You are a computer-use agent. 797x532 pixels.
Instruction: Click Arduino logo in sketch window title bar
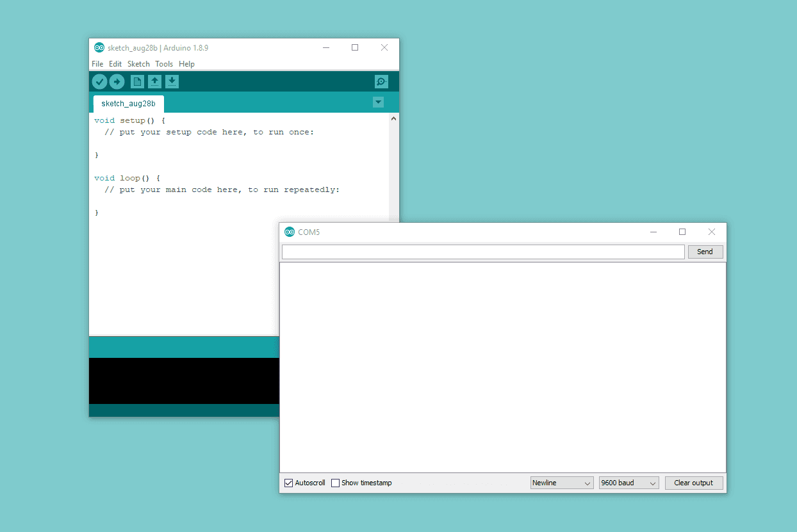(99, 47)
